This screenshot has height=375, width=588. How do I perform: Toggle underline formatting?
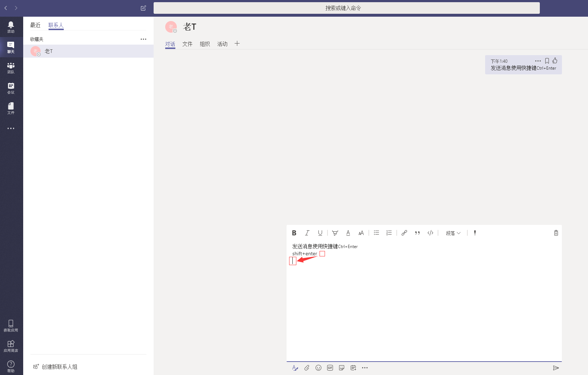[320, 233]
